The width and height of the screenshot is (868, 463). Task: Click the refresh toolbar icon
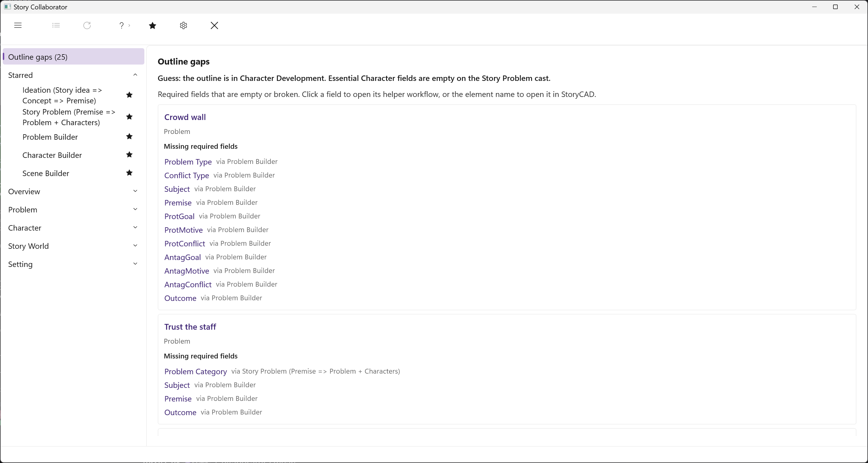87,25
